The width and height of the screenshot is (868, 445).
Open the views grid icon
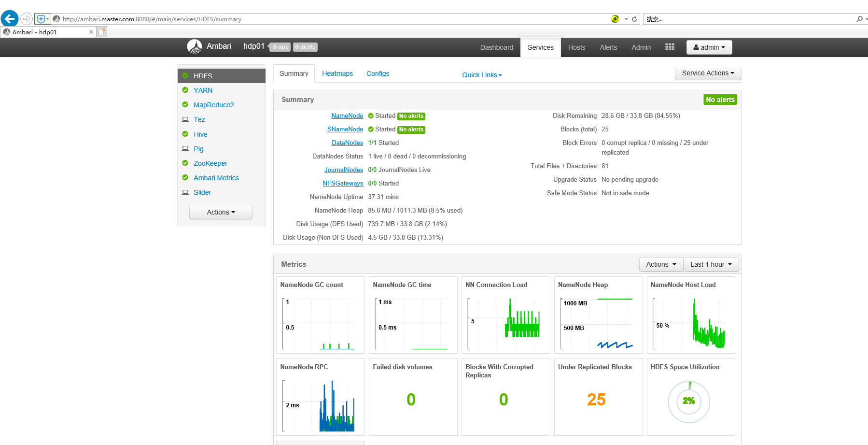[670, 47]
